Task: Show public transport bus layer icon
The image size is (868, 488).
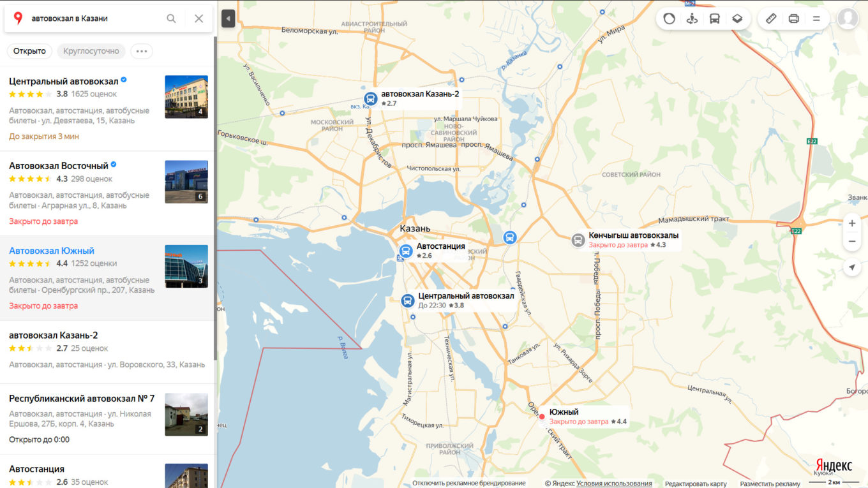Action: [715, 18]
